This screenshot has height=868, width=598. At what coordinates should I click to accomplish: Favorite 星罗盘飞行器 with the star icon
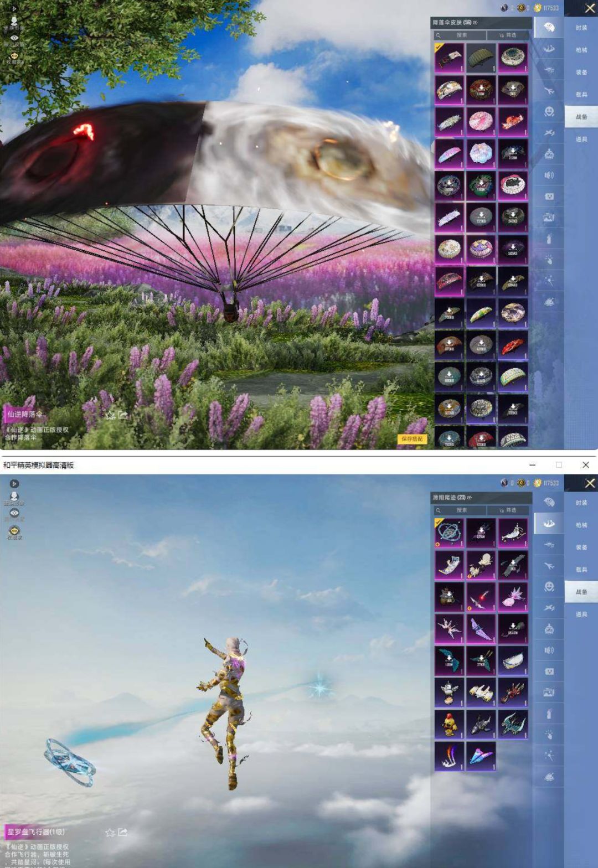(110, 833)
